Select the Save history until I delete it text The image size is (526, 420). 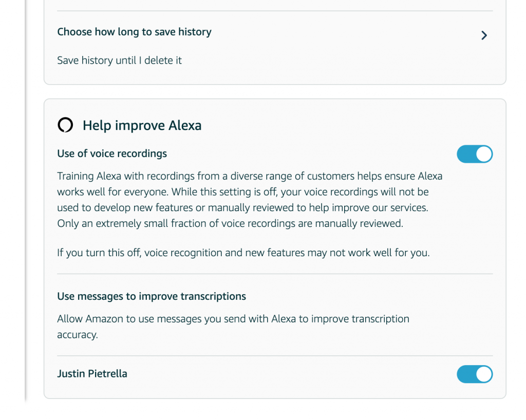point(119,61)
